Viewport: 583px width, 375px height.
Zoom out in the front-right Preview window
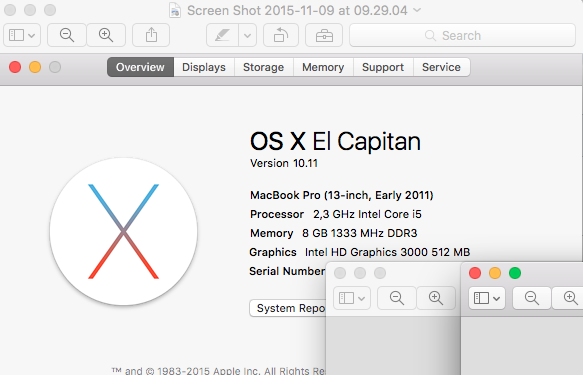click(532, 298)
